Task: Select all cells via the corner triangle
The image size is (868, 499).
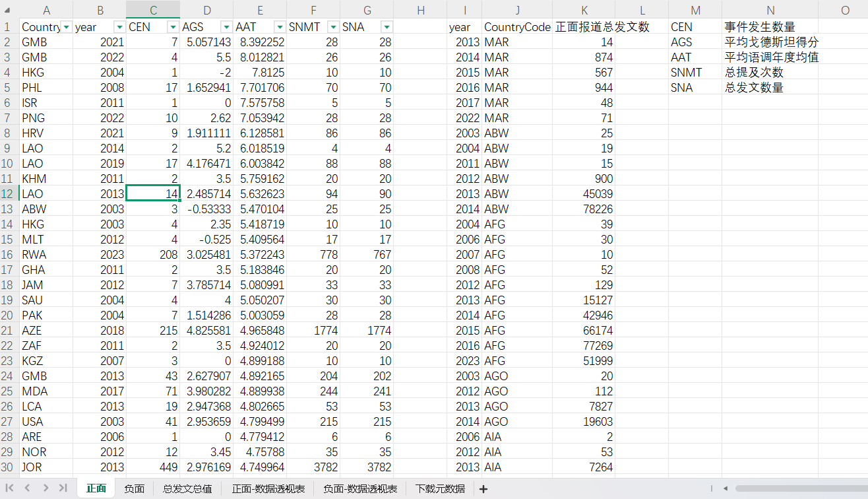Action: (8, 10)
